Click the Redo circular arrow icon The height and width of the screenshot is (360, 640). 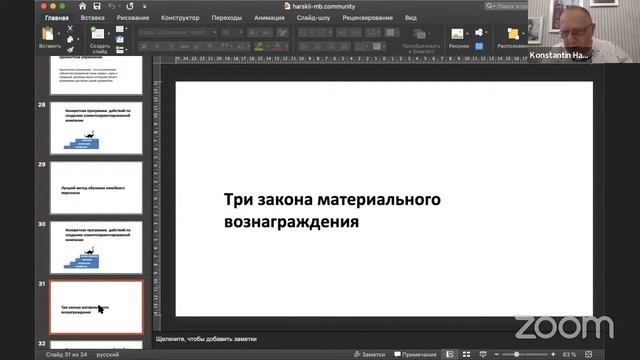click(x=130, y=6)
